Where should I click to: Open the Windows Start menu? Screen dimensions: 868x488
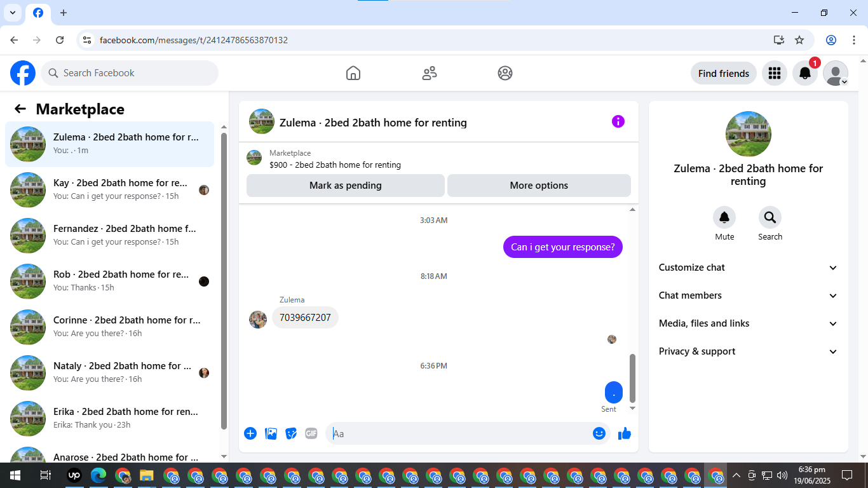pos(15,475)
